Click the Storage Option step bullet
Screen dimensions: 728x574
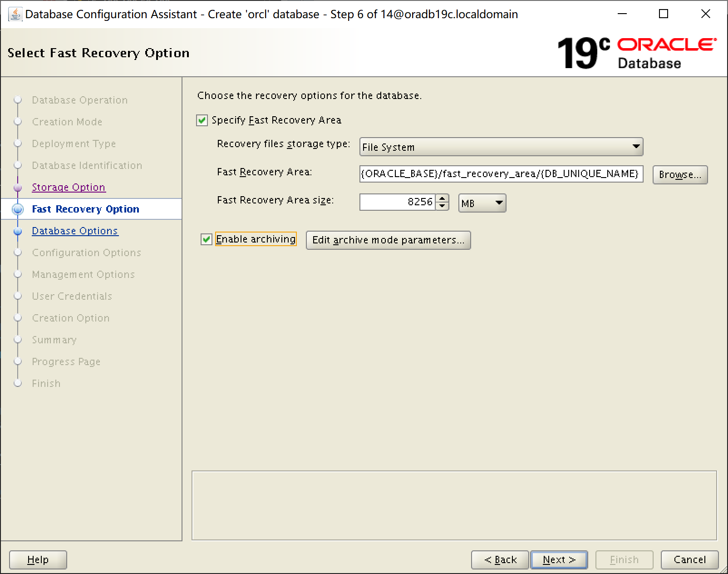18,188
